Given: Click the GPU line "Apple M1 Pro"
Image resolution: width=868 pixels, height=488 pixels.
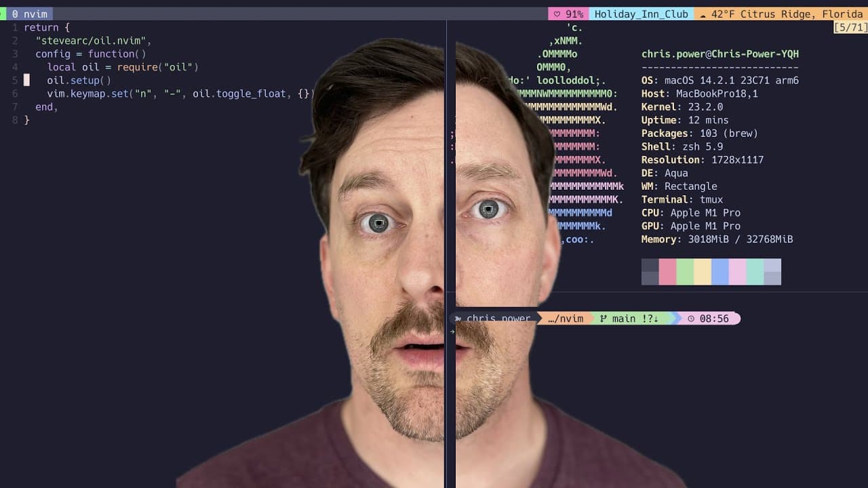Looking at the screenshot, I should click(x=705, y=226).
